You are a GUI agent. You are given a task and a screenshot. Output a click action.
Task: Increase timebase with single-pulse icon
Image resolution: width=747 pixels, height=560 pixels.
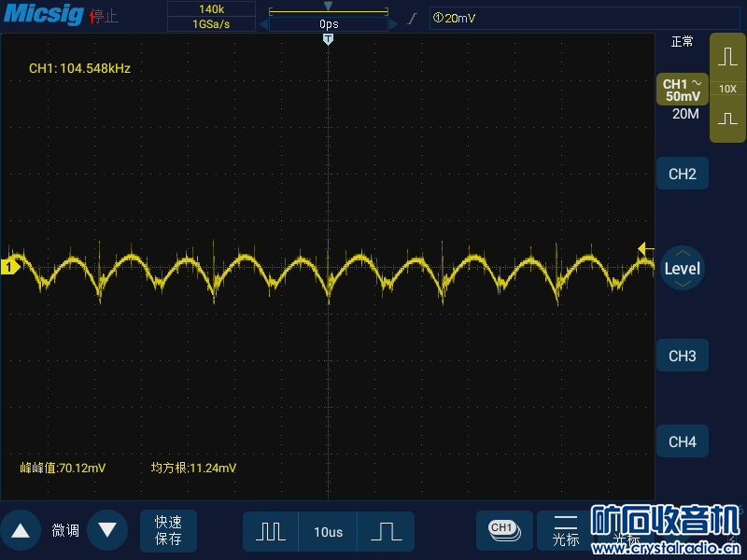(386, 531)
